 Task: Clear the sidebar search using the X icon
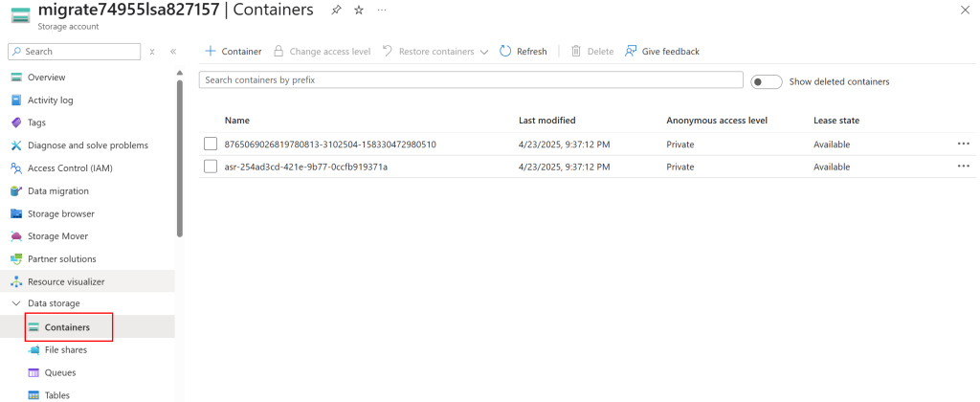152,52
